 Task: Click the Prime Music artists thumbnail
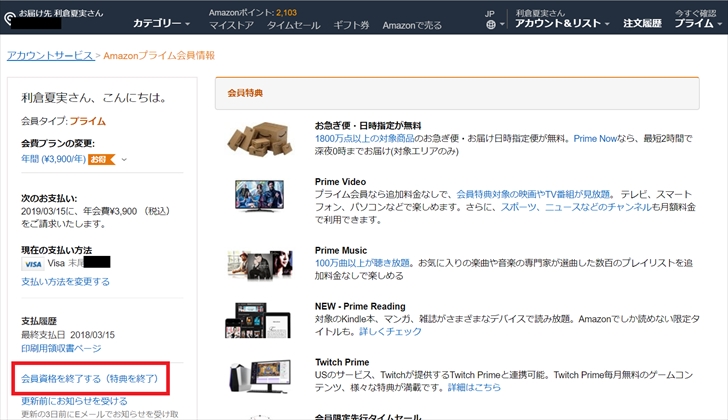pos(260,265)
